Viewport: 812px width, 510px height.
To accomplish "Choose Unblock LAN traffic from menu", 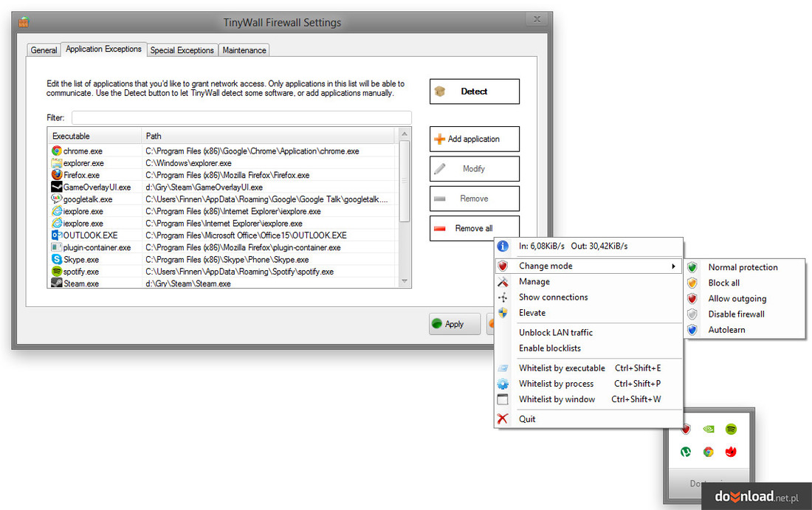I will pyautogui.click(x=556, y=332).
